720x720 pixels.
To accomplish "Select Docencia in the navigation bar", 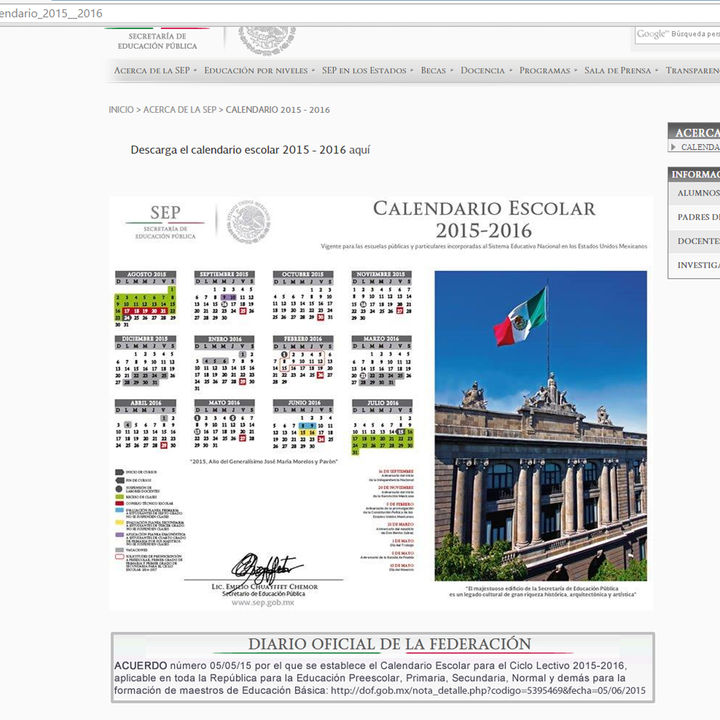I will (483, 71).
